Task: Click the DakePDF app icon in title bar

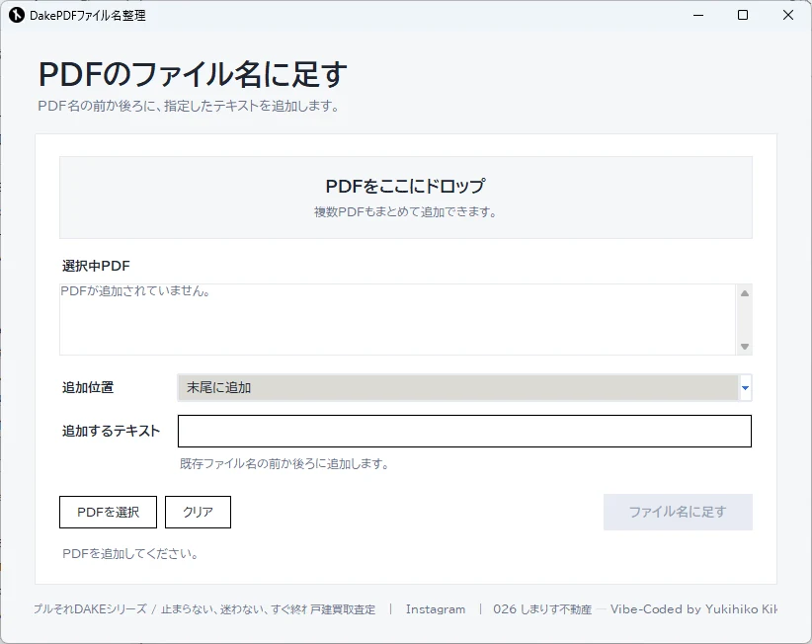Action: (17, 15)
